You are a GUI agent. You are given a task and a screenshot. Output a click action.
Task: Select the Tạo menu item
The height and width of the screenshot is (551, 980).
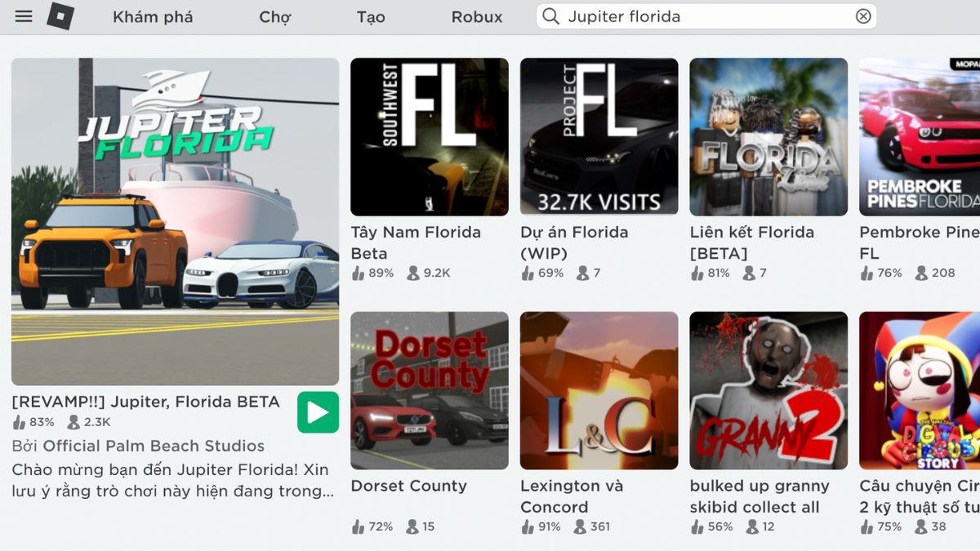pyautogui.click(x=371, y=16)
